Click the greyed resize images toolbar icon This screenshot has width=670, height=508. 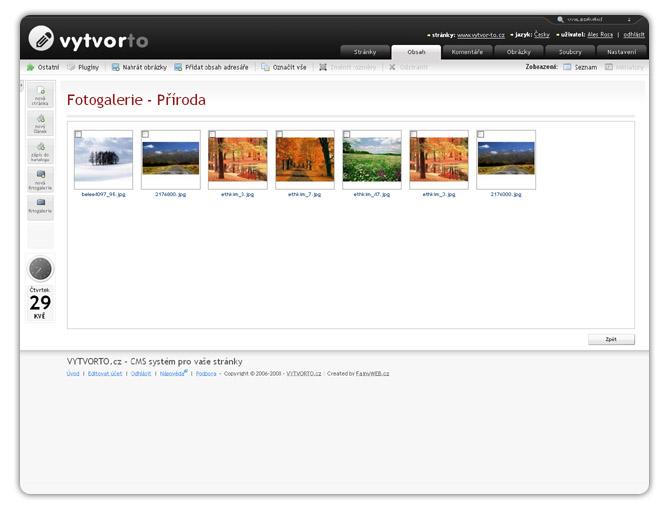(323, 67)
